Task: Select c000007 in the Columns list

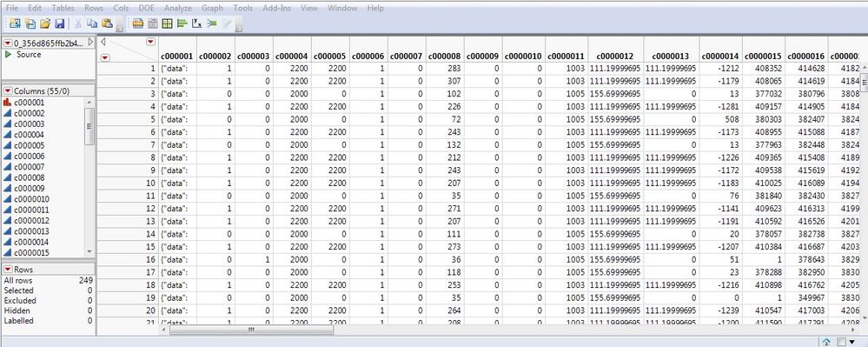Action: (x=29, y=167)
